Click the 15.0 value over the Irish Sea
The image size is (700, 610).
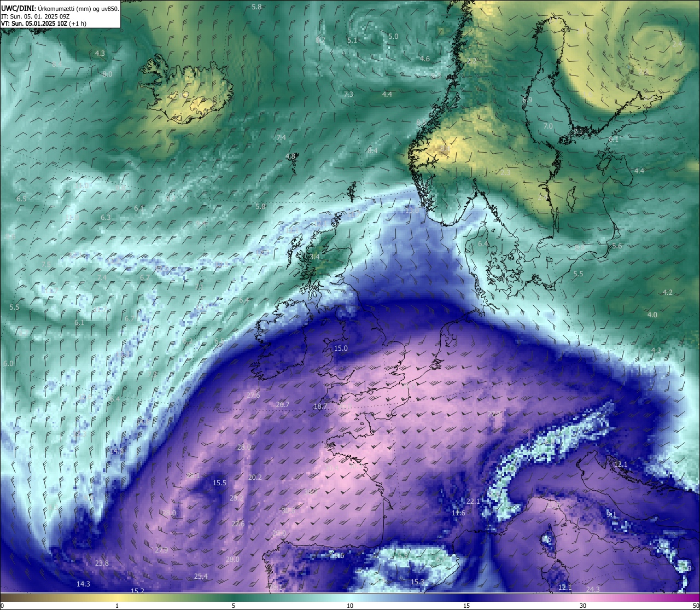341,348
